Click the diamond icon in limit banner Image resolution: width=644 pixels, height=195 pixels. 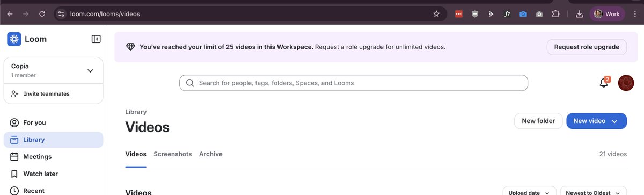click(130, 47)
